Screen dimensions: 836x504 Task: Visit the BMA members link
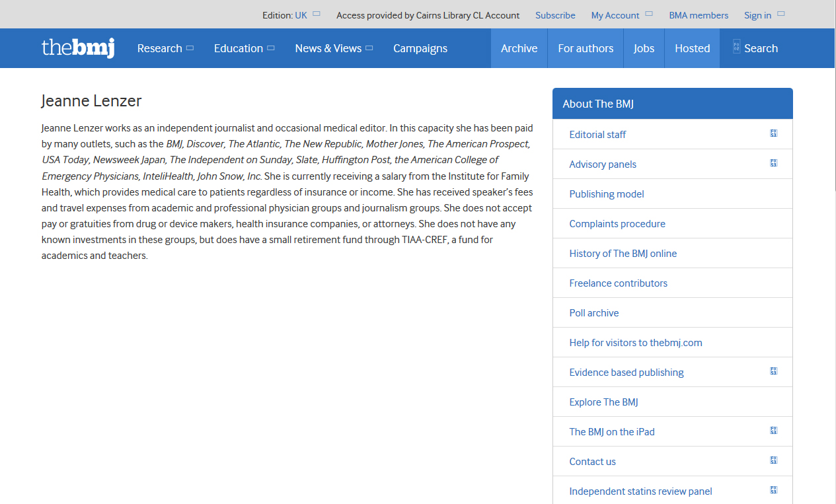tap(699, 15)
